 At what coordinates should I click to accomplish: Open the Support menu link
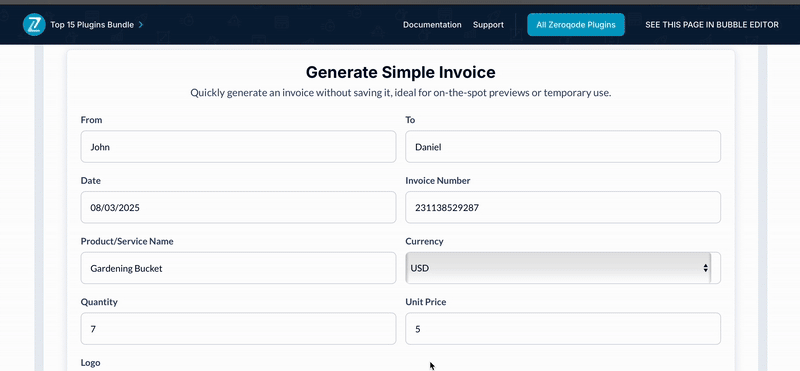(x=488, y=24)
